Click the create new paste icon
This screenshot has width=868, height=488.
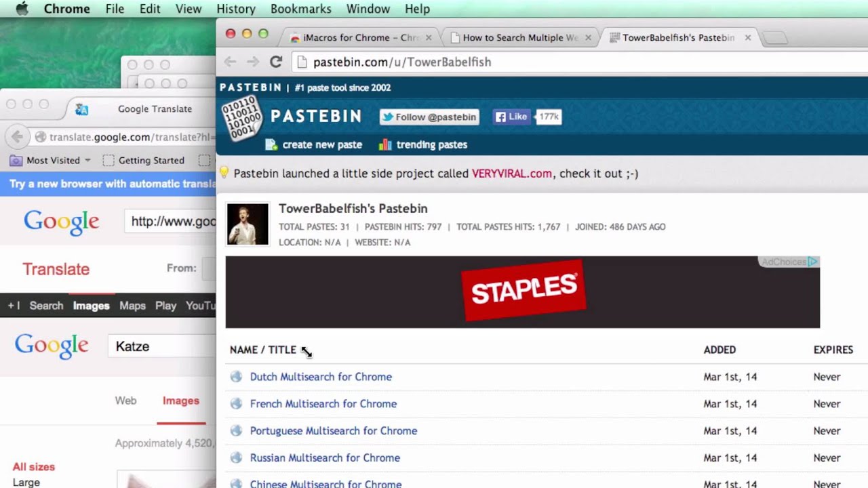coord(271,144)
